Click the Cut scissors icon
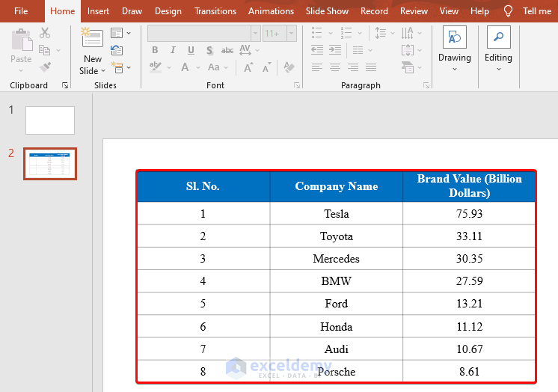 point(45,33)
